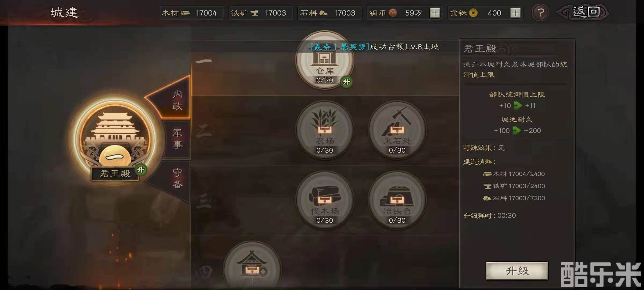Viewport: 644px width, 290px height.
Task: Select the 冶铁台 iron smelter building
Action: 397,200
